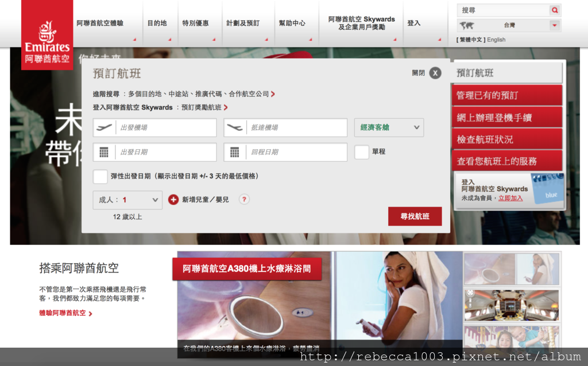Click the 回程日期 return date field

285,152
